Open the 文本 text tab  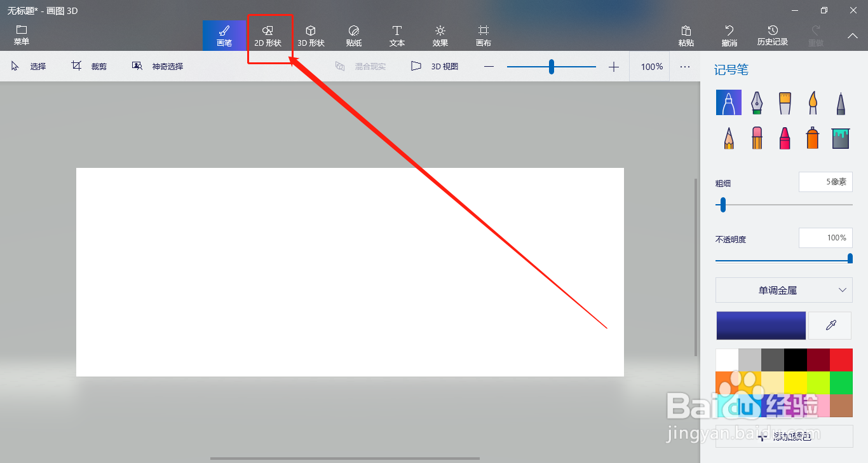tap(397, 36)
